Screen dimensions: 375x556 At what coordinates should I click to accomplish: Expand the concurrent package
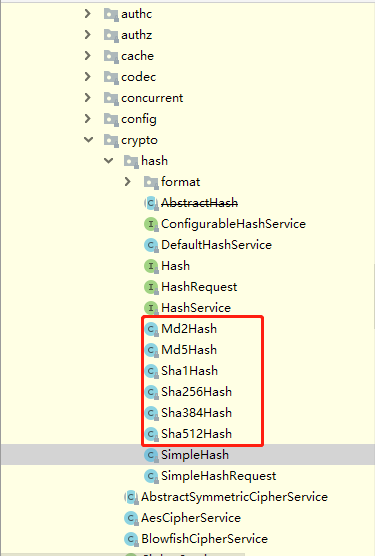pos(88,98)
